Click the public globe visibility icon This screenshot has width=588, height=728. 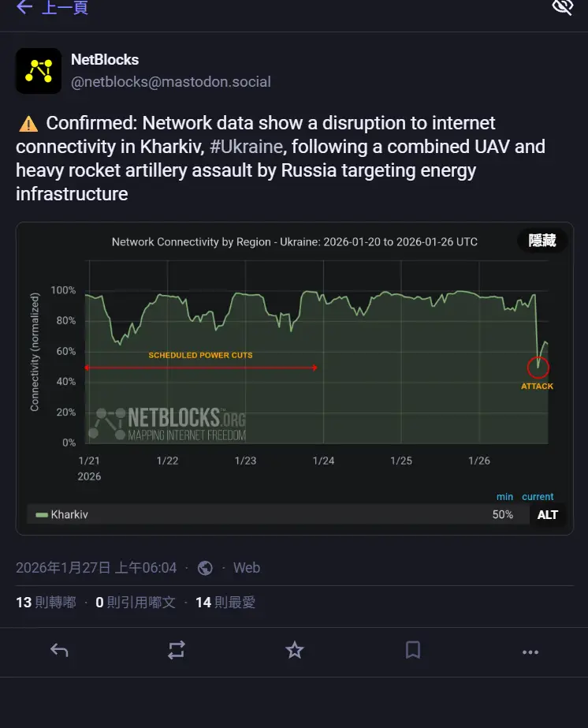coord(205,568)
